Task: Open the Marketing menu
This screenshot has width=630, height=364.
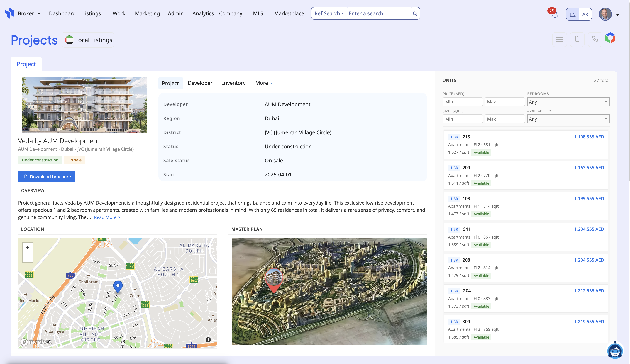Action: coord(147,13)
